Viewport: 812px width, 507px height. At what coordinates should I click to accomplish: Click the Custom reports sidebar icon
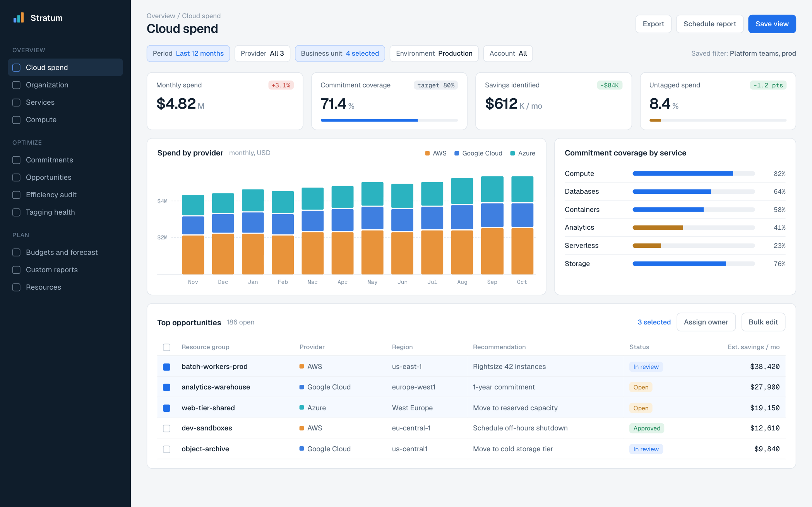pyautogui.click(x=16, y=270)
